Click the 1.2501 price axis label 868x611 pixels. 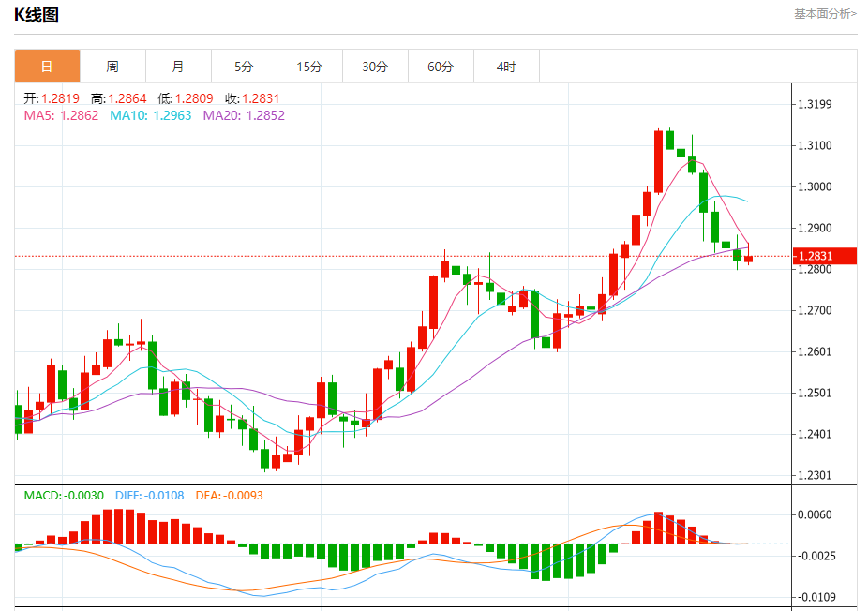point(815,393)
